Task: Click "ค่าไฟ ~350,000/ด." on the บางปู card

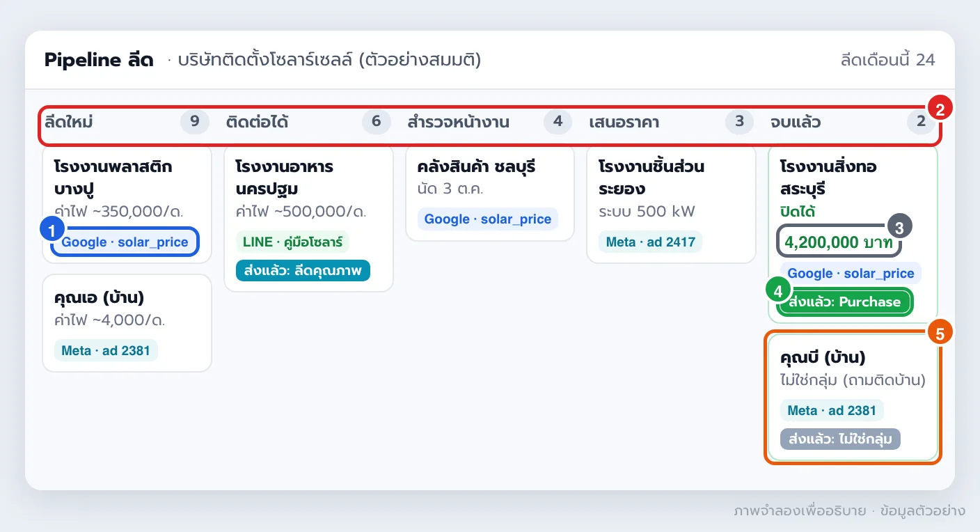Action: tap(118, 211)
